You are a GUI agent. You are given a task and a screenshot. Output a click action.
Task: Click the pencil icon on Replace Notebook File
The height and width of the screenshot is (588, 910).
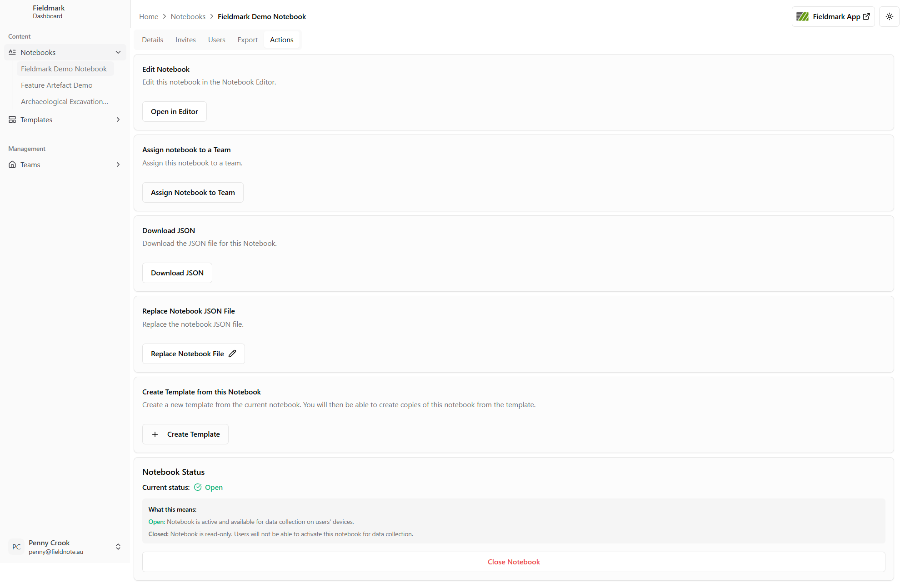click(232, 354)
